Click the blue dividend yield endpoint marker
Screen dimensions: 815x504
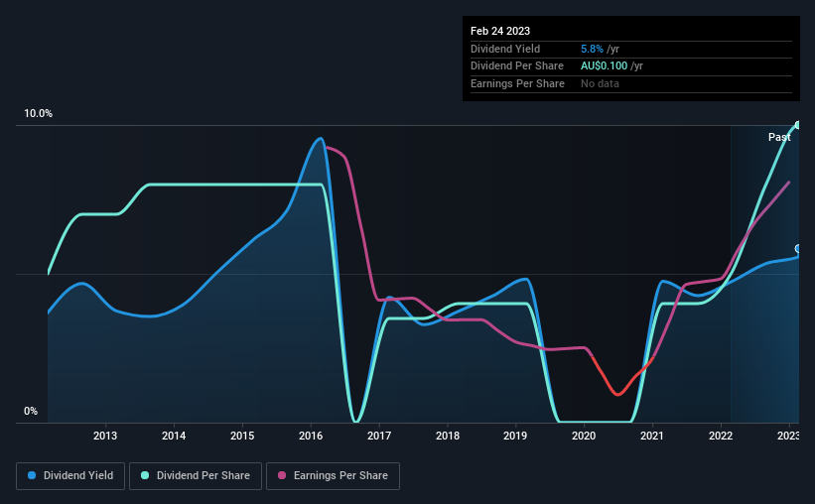[798, 249]
